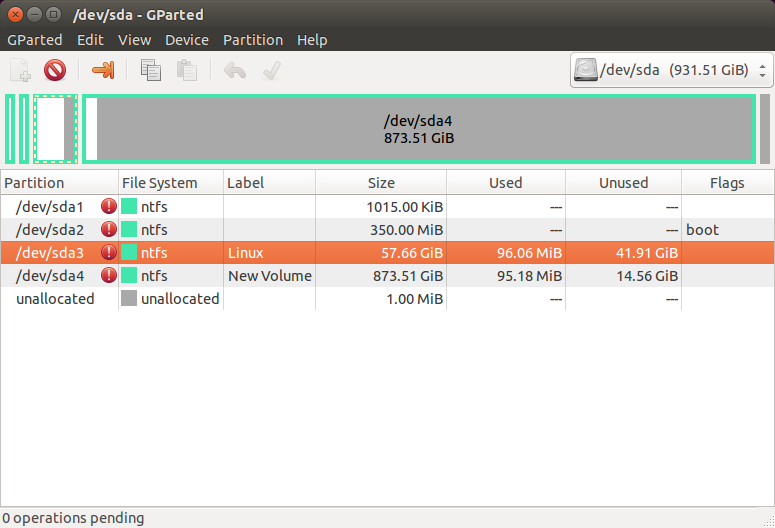Click the orange Resize/Move arrow icon
This screenshot has width=775, height=528.
(103, 70)
